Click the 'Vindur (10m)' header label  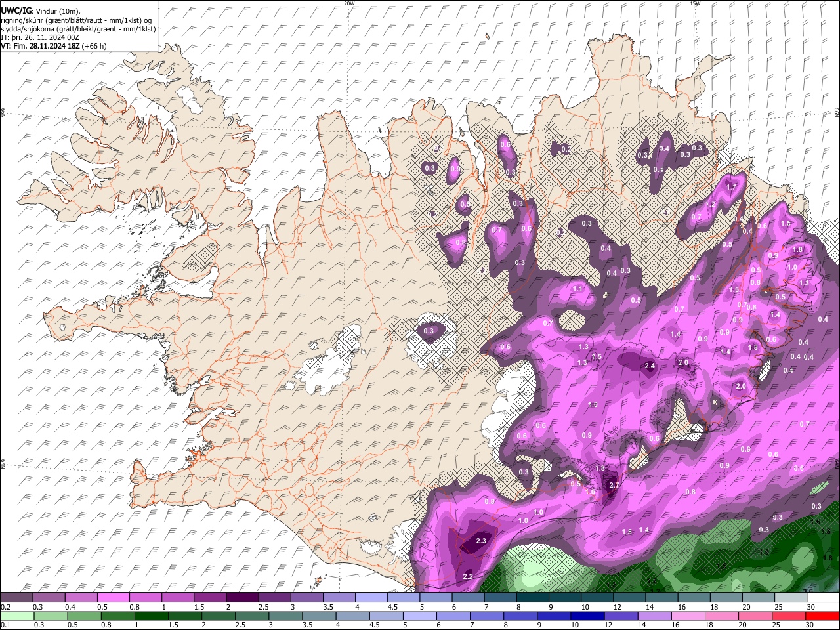[58, 11]
